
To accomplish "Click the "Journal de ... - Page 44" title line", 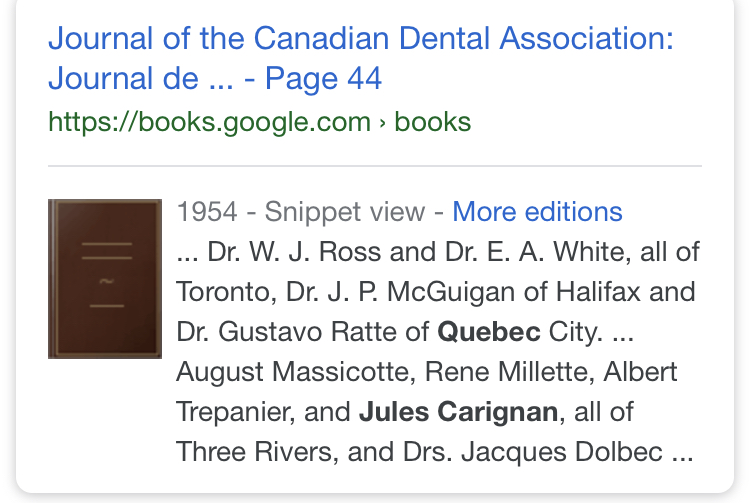I will [215, 78].
